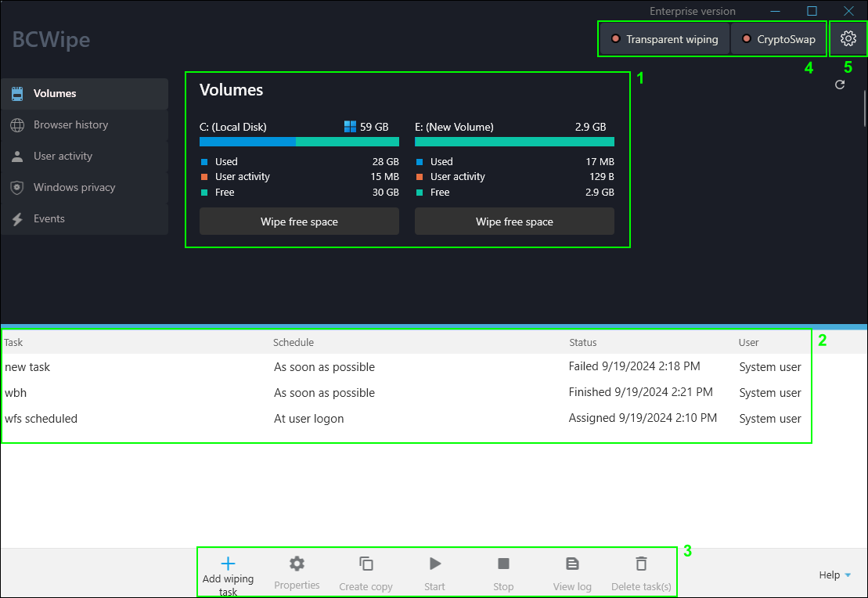Open the Events section

(85, 219)
